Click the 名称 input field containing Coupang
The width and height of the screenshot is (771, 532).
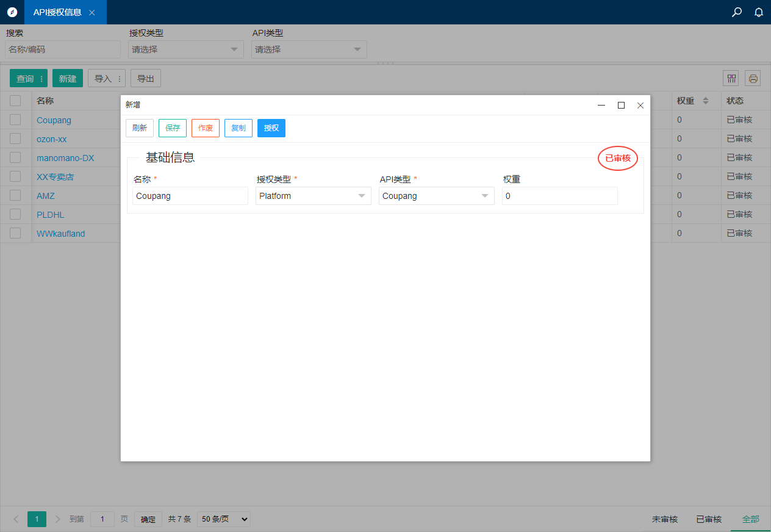coord(190,196)
